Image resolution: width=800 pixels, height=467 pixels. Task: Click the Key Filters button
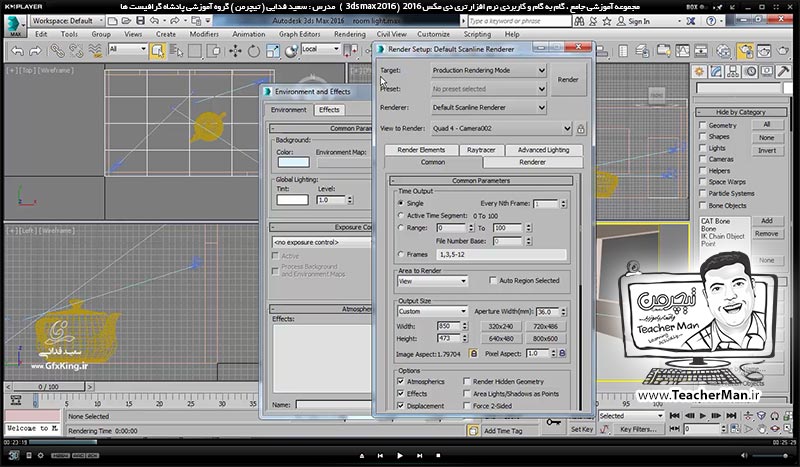point(638,429)
